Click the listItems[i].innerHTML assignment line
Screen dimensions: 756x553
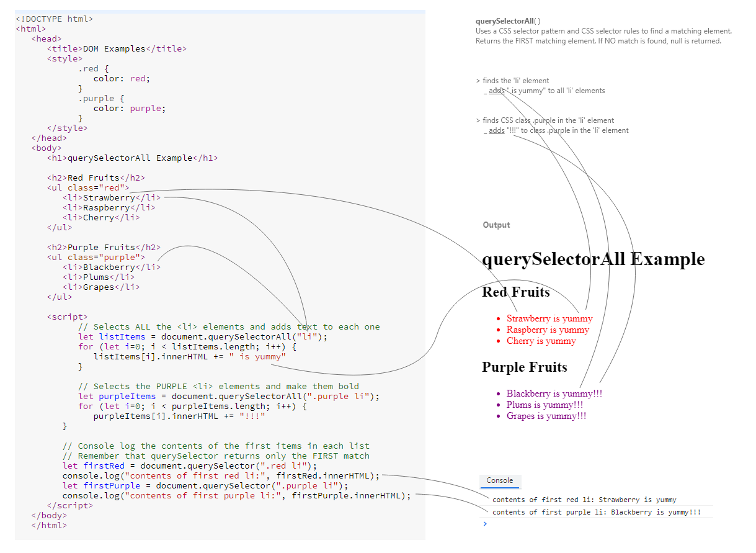pyautogui.click(x=190, y=356)
